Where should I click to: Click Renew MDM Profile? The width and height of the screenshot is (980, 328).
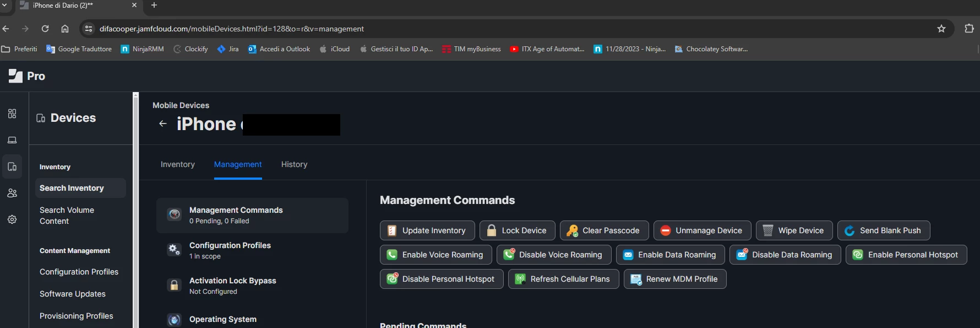(x=675, y=279)
